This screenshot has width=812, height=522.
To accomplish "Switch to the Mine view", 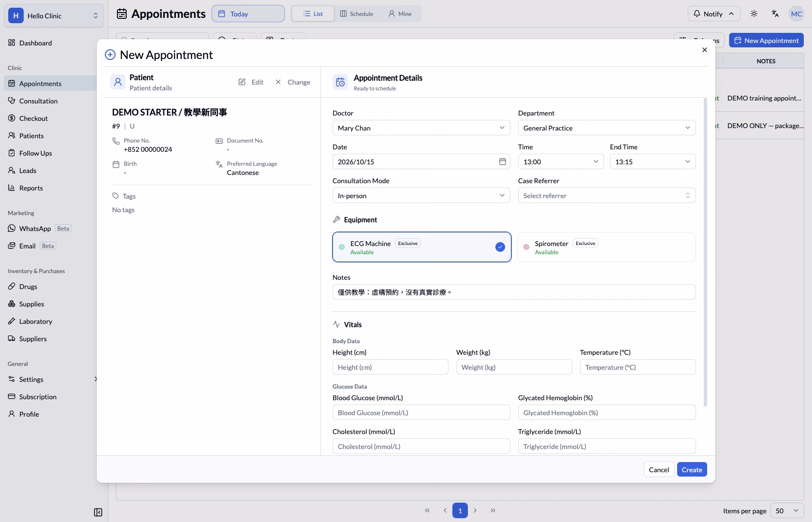I will pos(400,14).
